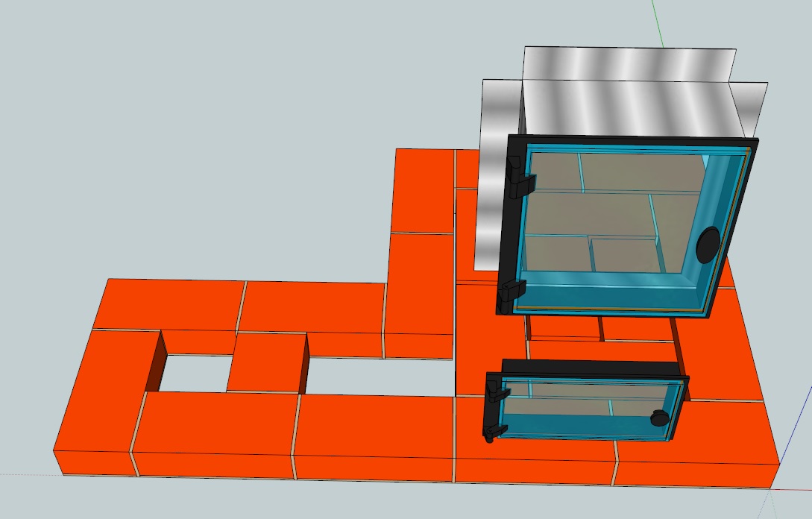Select the round knob on the small door

(x=659, y=418)
